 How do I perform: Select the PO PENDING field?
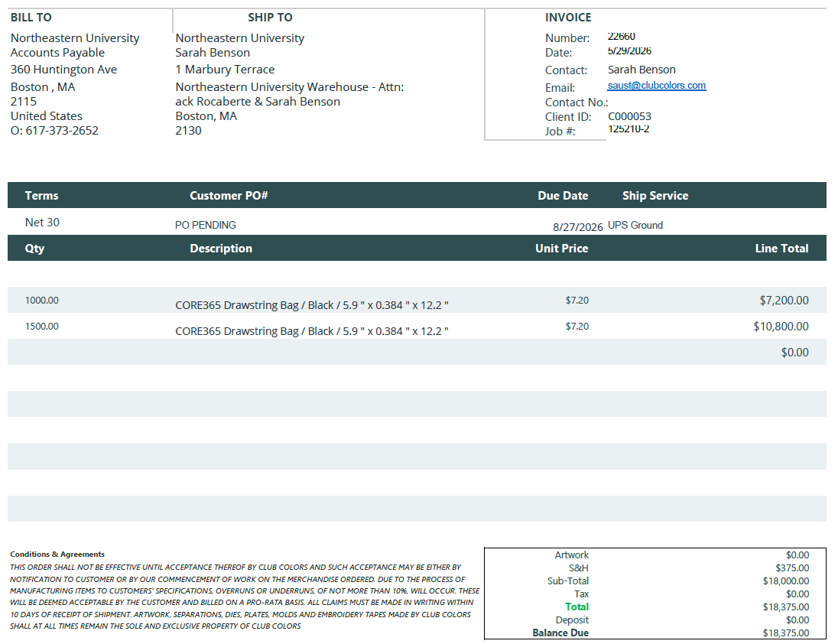click(205, 225)
